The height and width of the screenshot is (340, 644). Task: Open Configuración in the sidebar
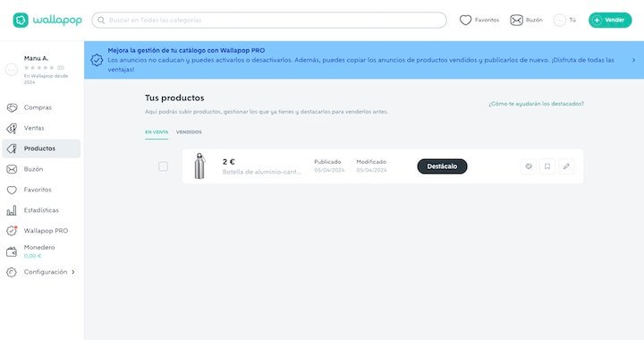pyautogui.click(x=46, y=272)
